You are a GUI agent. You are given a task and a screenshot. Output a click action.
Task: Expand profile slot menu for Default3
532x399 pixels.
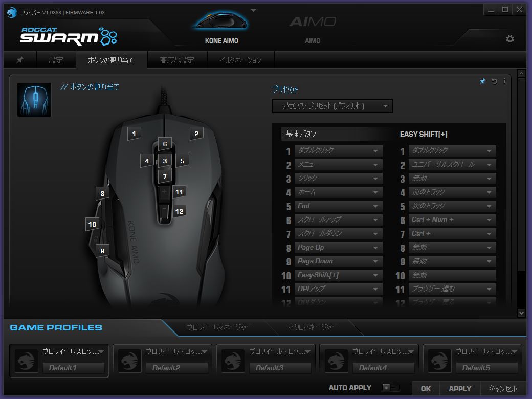pyautogui.click(x=308, y=351)
